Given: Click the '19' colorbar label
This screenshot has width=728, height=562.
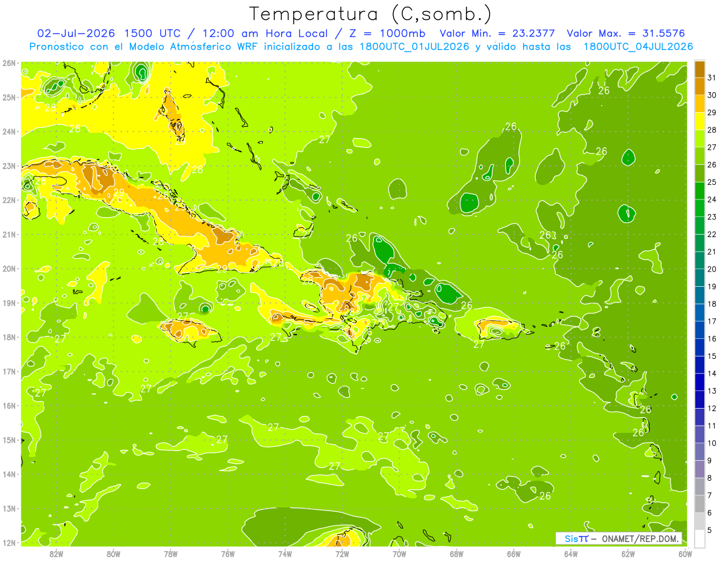Looking at the screenshot, I should click(712, 286).
